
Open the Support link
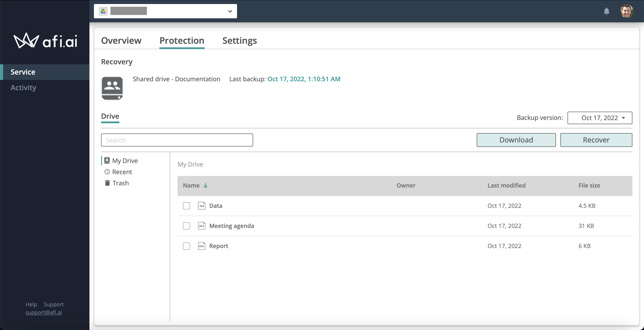(x=53, y=304)
